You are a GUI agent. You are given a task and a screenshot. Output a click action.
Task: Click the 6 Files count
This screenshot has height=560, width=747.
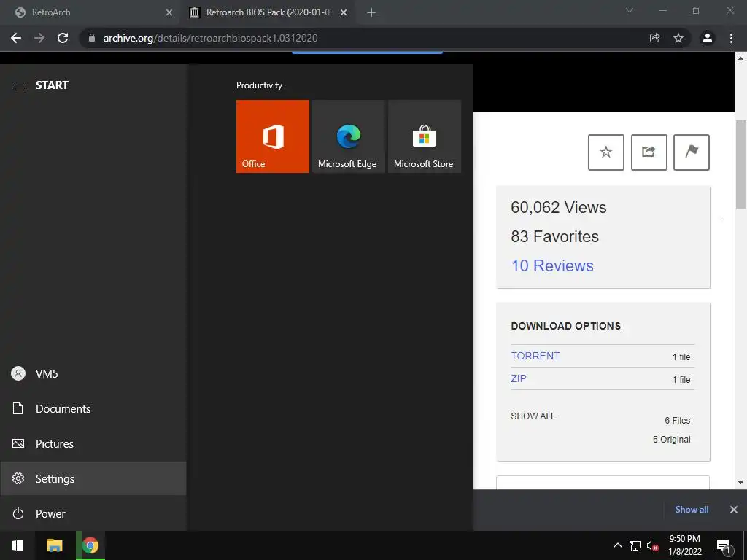coord(678,421)
